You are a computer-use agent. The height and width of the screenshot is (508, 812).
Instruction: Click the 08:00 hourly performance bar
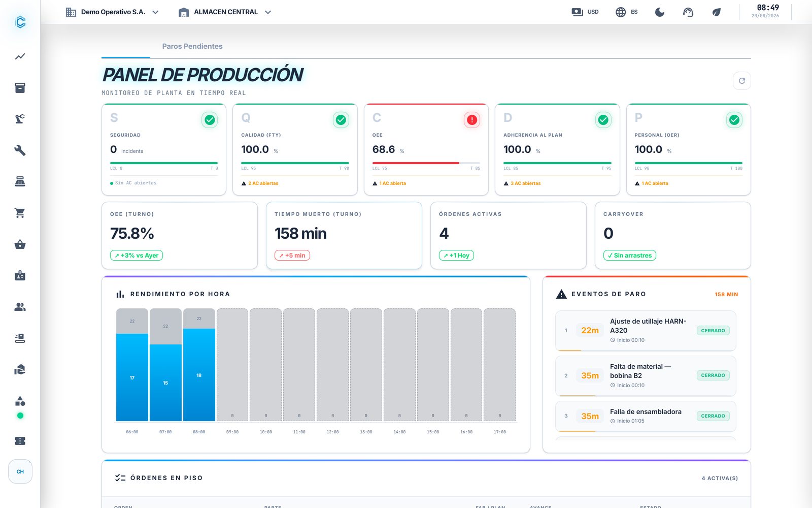tap(199, 365)
